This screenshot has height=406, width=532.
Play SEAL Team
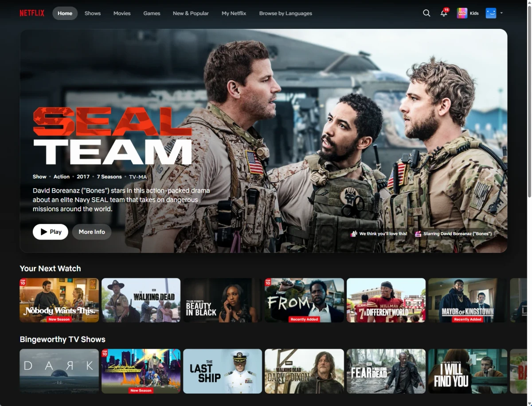click(x=51, y=232)
